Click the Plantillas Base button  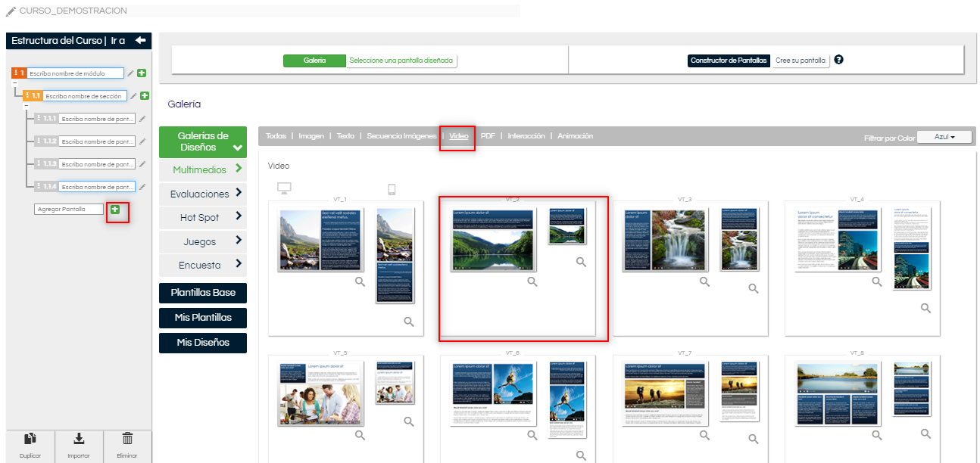203,293
